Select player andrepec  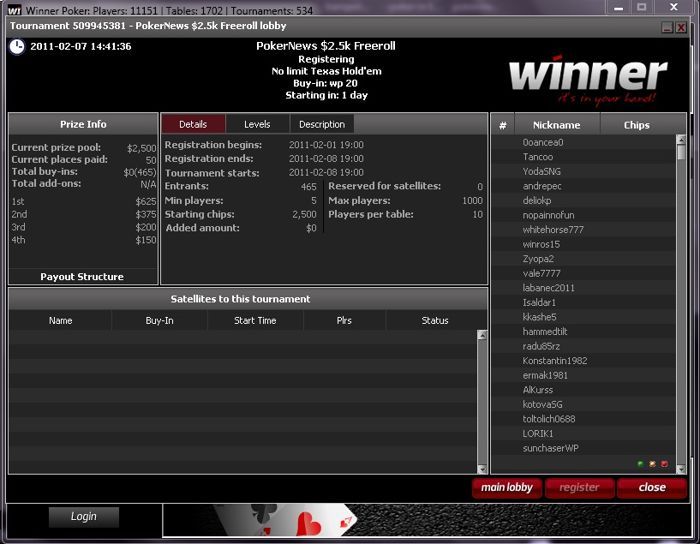pyautogui.click(x=583, y=186)
